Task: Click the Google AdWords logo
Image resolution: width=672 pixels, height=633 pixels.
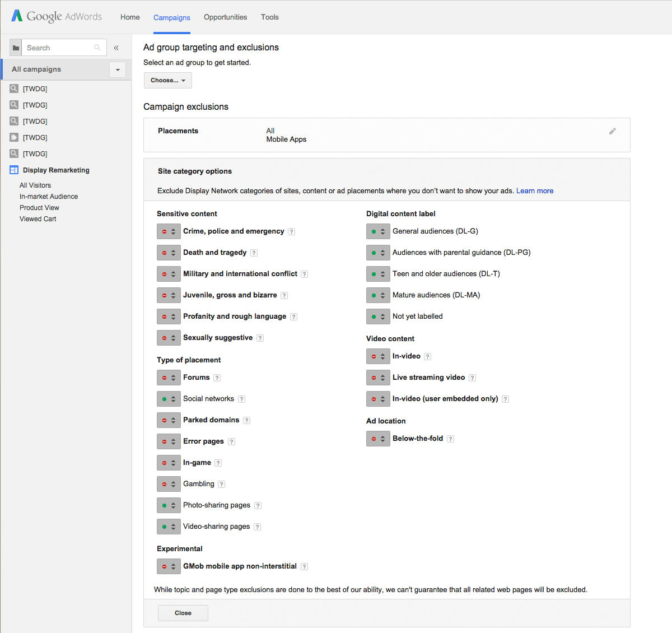Action: click(57, 16)
